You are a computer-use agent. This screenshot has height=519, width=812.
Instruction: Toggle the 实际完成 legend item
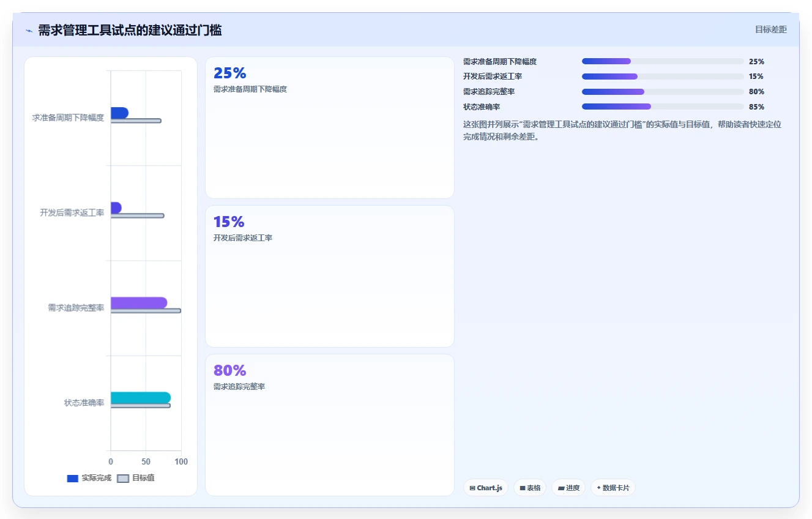[89, 478]
